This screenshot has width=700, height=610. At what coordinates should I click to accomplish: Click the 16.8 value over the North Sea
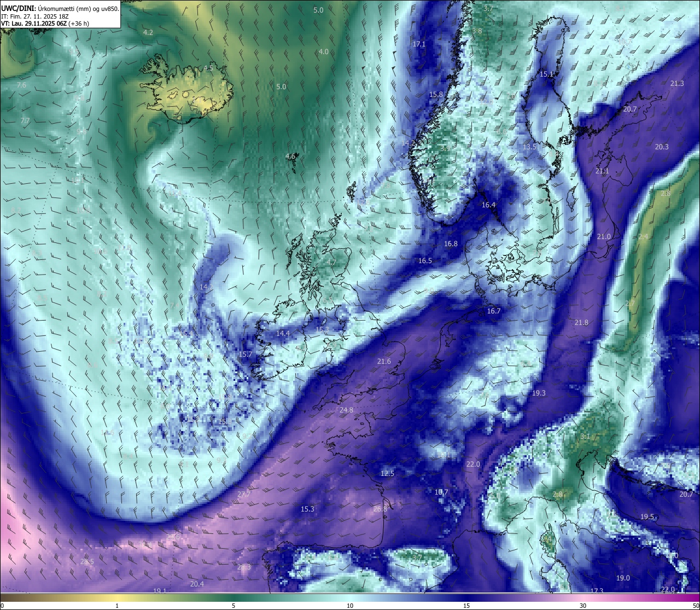click(x=451, y=243)
